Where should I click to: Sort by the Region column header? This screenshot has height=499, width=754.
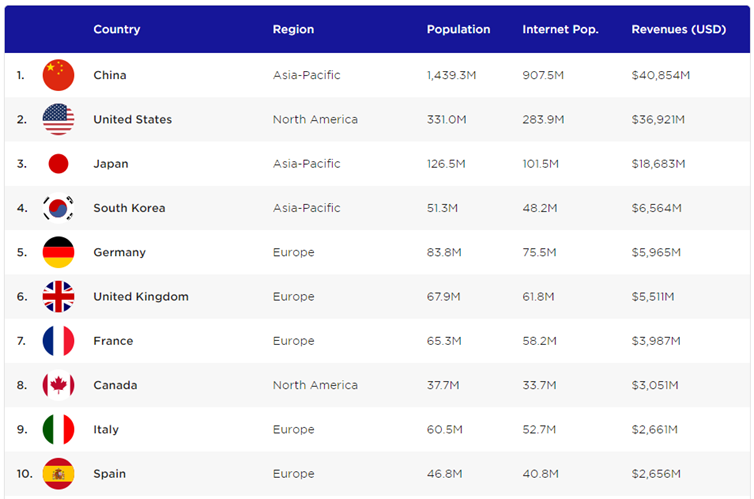click(293, 29)
